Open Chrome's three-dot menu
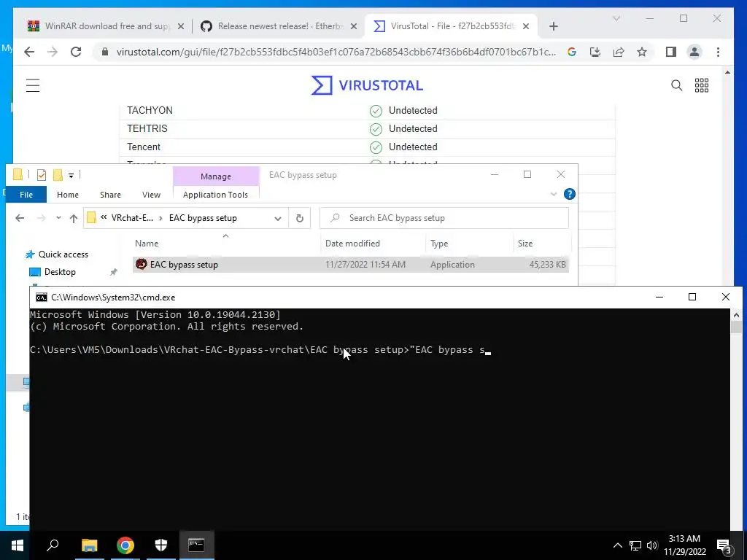This screenshot has height=560, width=747. coord(718,52)
